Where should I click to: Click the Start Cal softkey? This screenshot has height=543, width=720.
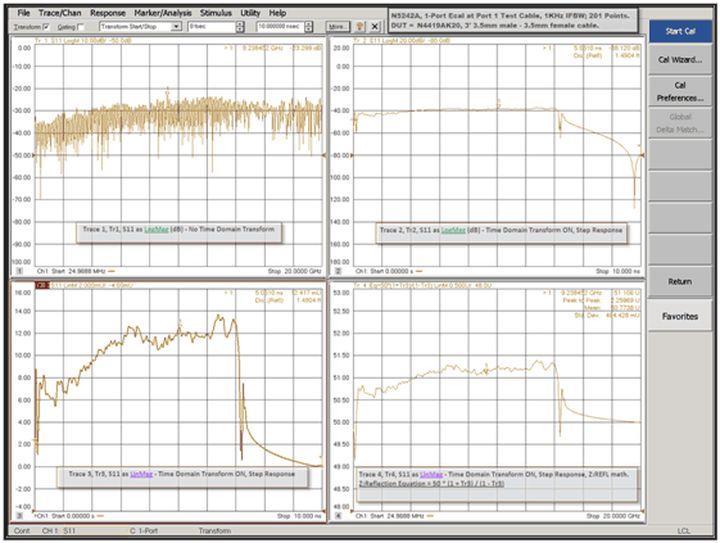(x=680, y=31)
